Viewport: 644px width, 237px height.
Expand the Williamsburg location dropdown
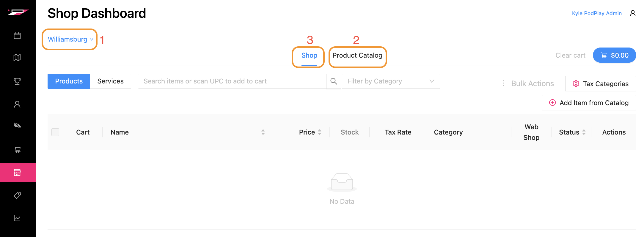pyautogui.click(x=70, y=39)
